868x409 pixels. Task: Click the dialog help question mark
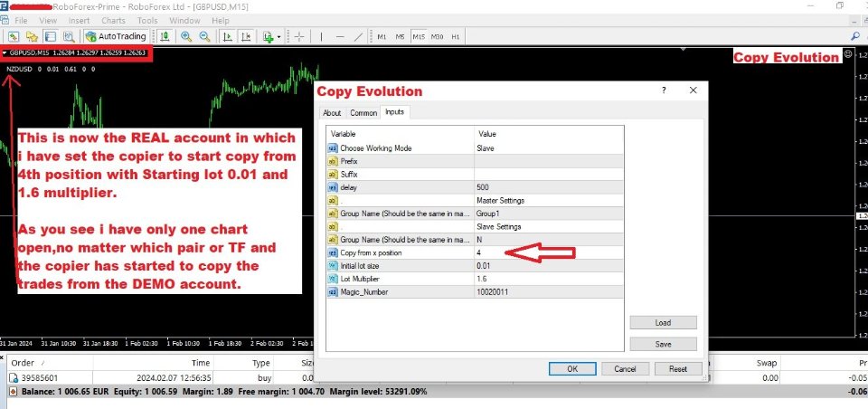coord(664,90)
